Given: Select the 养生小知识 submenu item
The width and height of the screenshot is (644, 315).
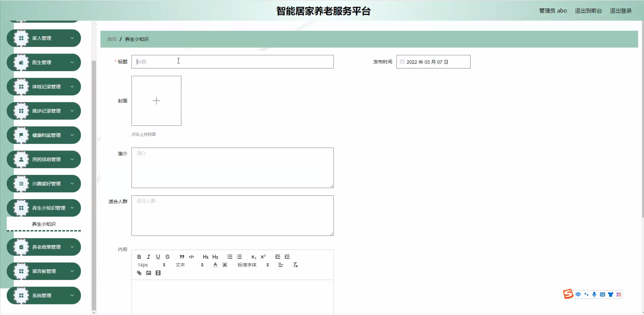Looking at the screenshot, I should coord(44,224).
